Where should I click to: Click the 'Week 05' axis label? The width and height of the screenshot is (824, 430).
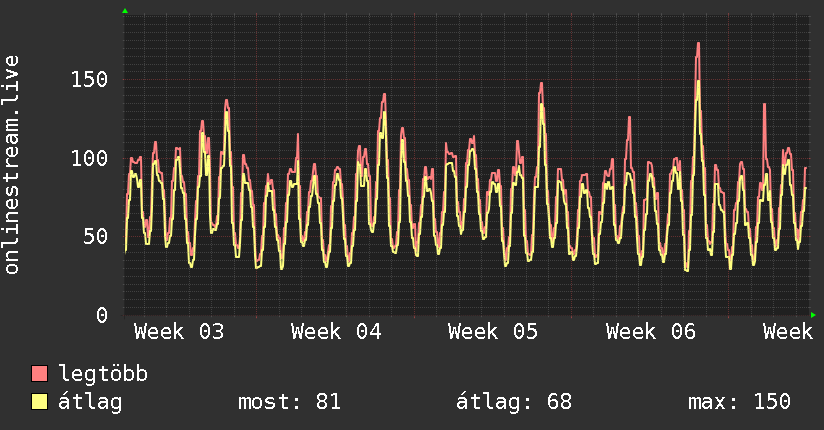[x=493, y=332]
